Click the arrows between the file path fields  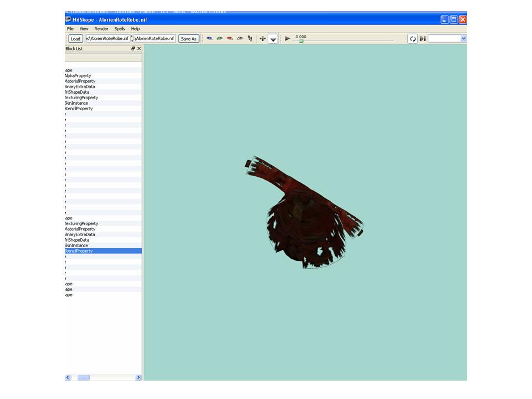coord(132,39)
